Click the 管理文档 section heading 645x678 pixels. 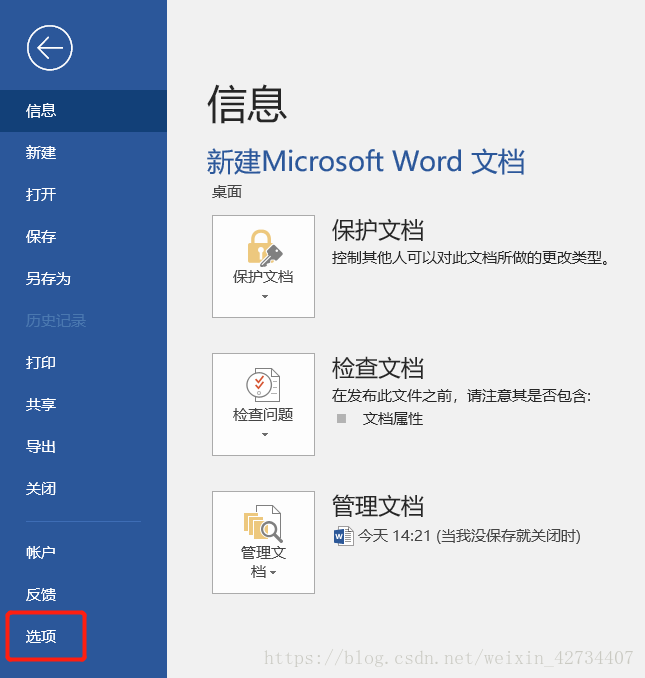[x=377, y=506]
